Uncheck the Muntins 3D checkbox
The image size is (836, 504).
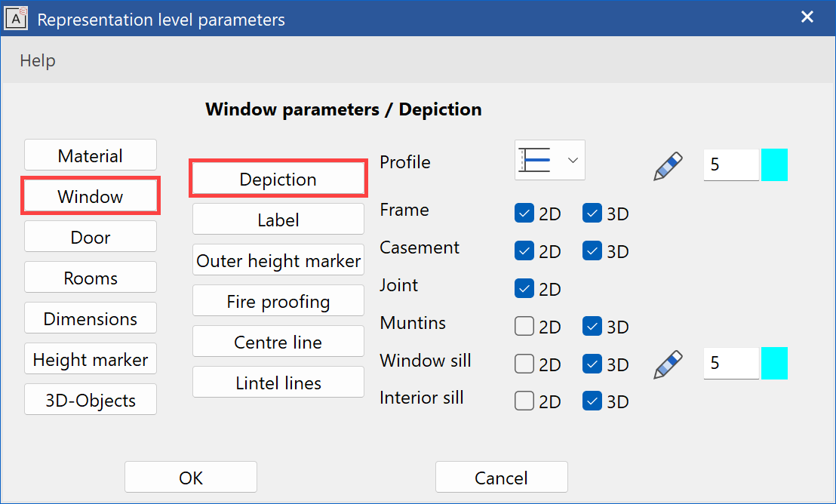pyautogui.click(x=592, y=327)
